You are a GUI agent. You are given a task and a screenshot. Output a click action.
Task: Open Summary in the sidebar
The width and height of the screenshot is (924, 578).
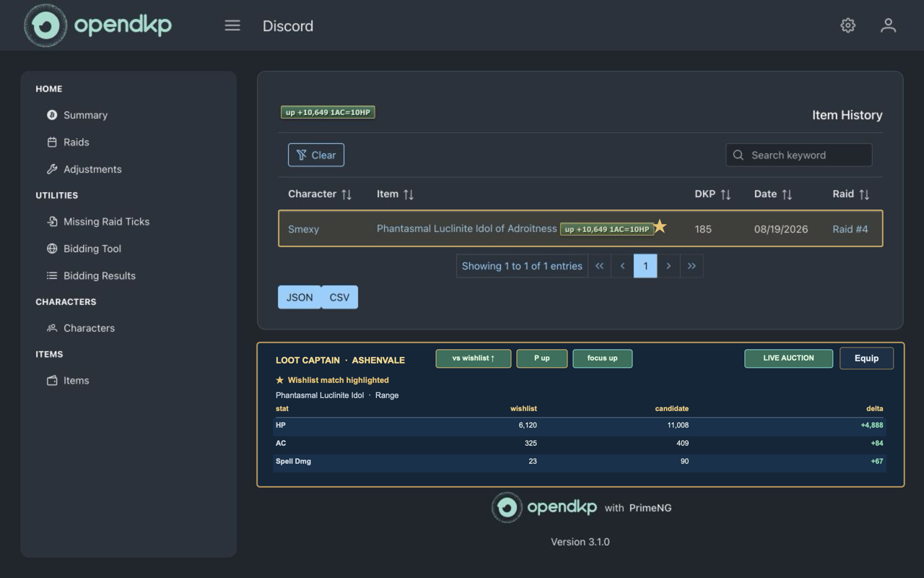[x=85, y=115]
